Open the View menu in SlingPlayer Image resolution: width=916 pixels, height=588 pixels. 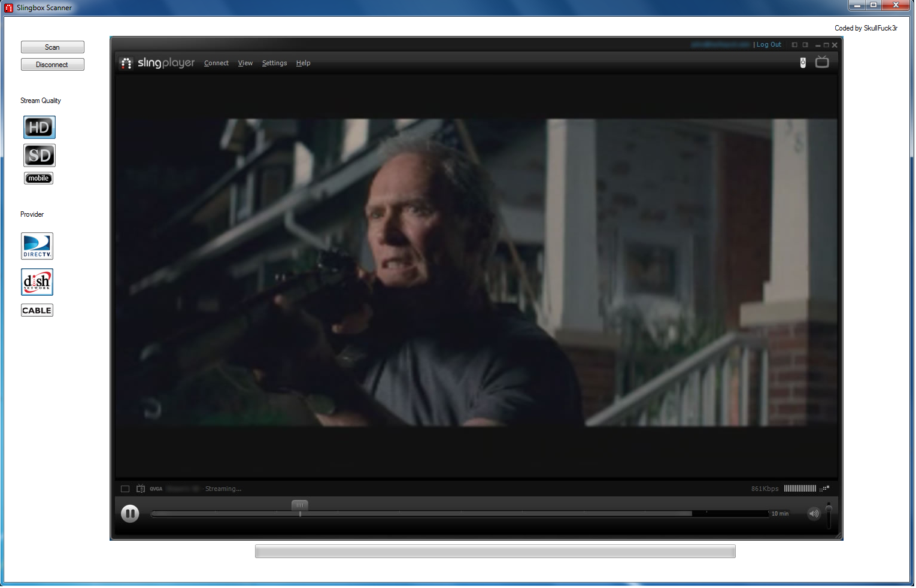pos(245,63)
